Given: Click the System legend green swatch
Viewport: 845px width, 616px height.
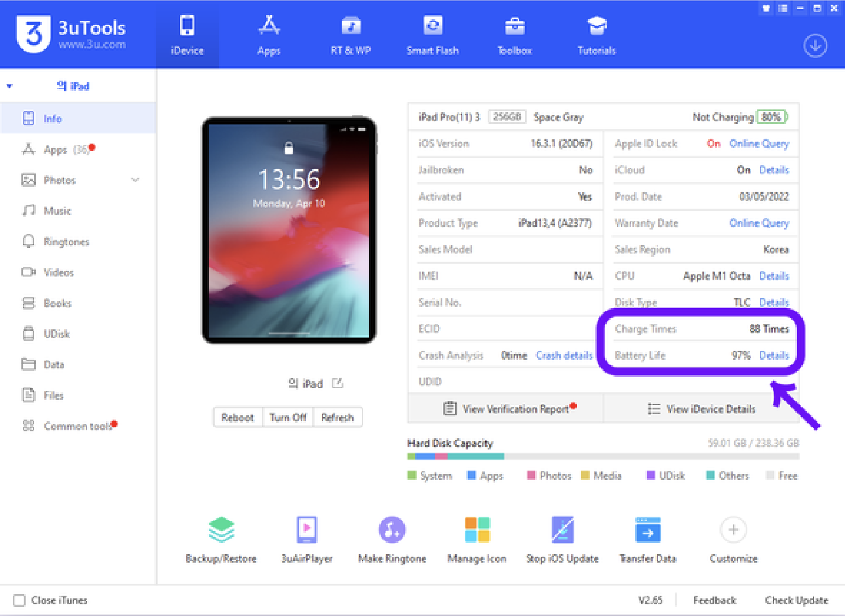Looking at the screenshot, I should 412,476.
